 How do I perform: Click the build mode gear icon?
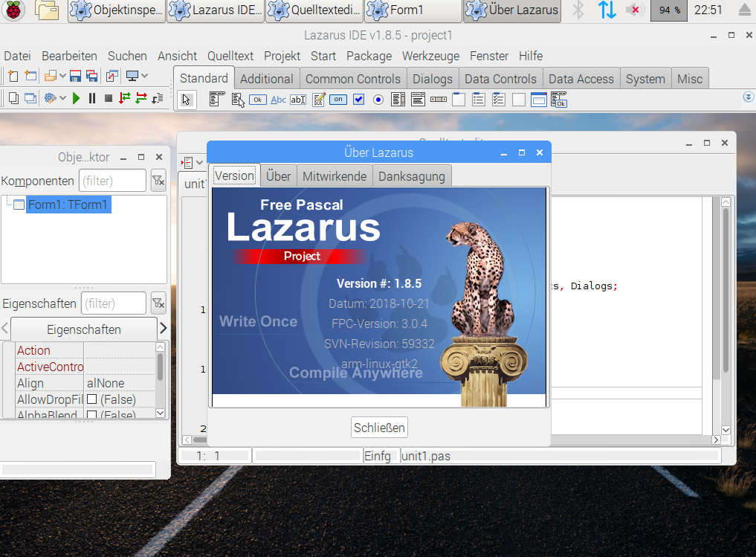coord(50,99)
